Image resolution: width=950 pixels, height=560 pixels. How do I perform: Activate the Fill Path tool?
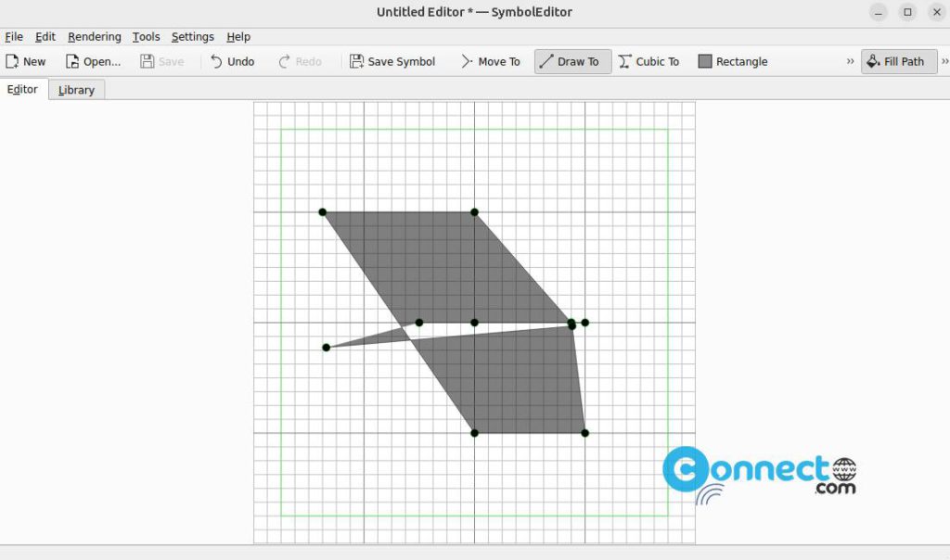point(897,61)
